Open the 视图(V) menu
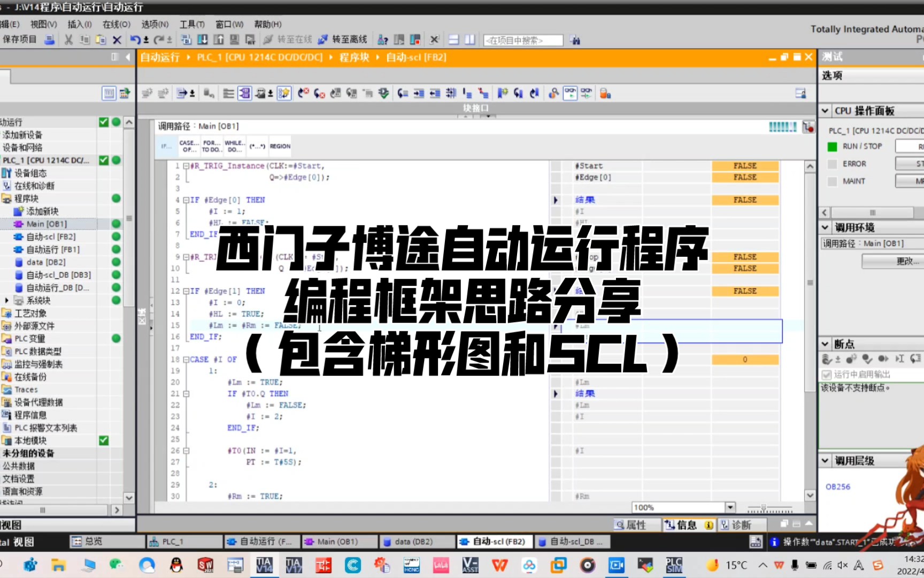Viewport: 924px width, 578px height. point(43,24)
